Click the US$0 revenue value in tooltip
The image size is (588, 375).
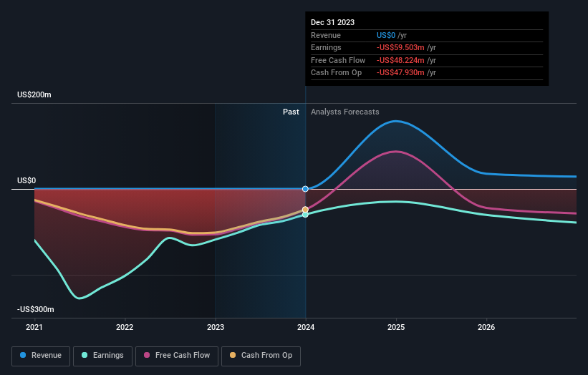(x=386, y=35)
